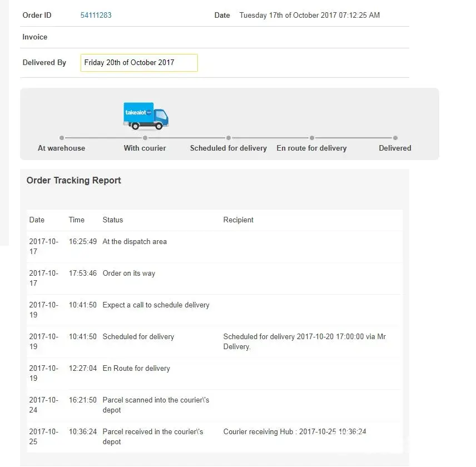This screenshot has width=476, height=467.
Task: Click the Status column header
Action: [113, 220]
